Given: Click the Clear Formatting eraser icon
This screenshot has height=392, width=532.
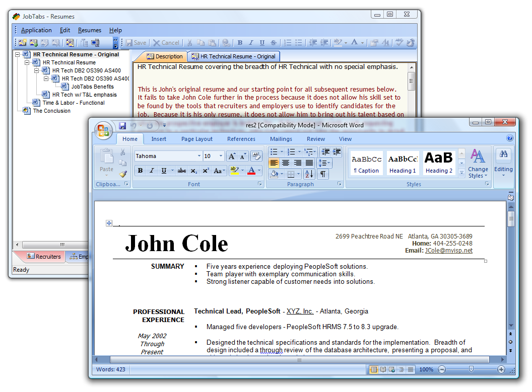Looking at the screenshot, I should click(256, 156).
